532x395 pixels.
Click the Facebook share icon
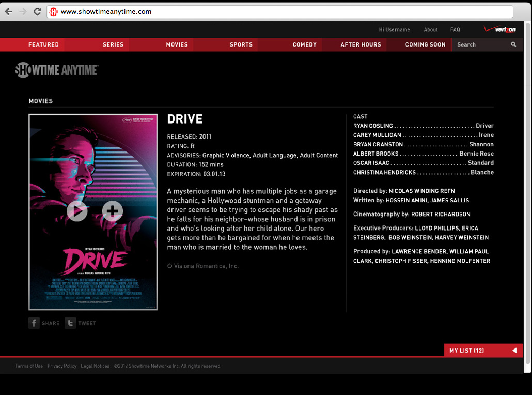click(34, 323)
